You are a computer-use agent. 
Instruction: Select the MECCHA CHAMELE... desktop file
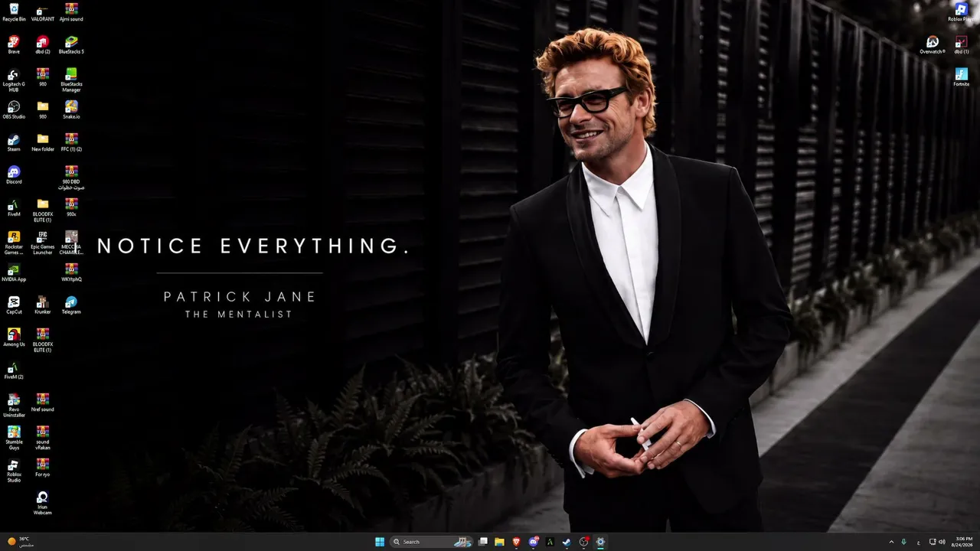click(71, 243)
